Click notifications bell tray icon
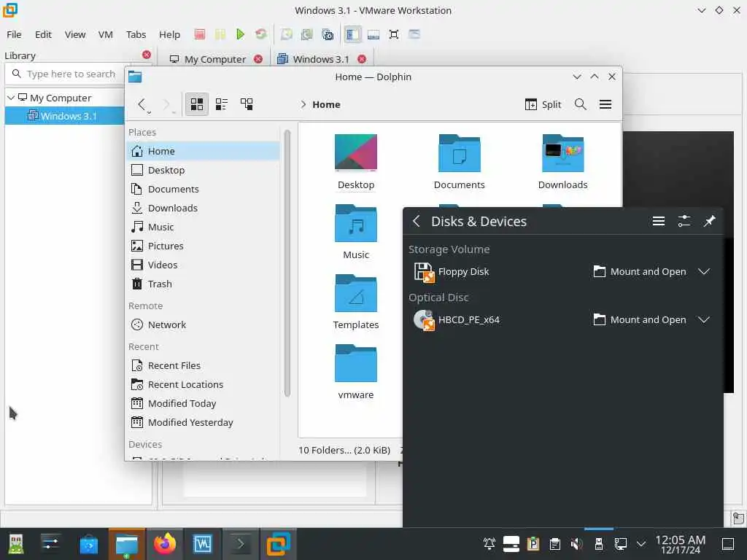 coord(489,544)
